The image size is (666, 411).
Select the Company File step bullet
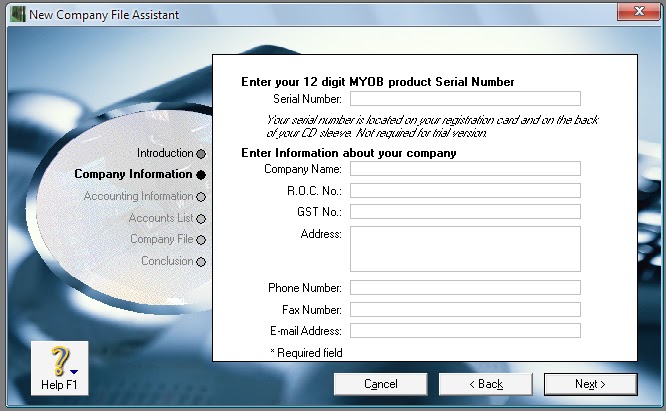tap(201, 240)
